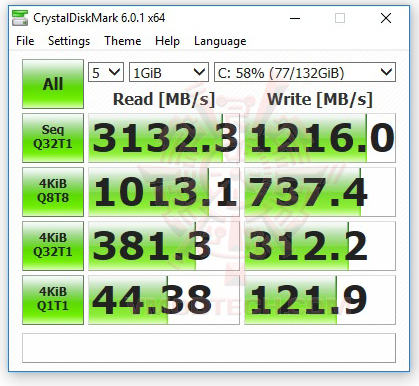This screenshot has height=386, width=419.
Task: Open the Language menu
Action: point(220,41)
